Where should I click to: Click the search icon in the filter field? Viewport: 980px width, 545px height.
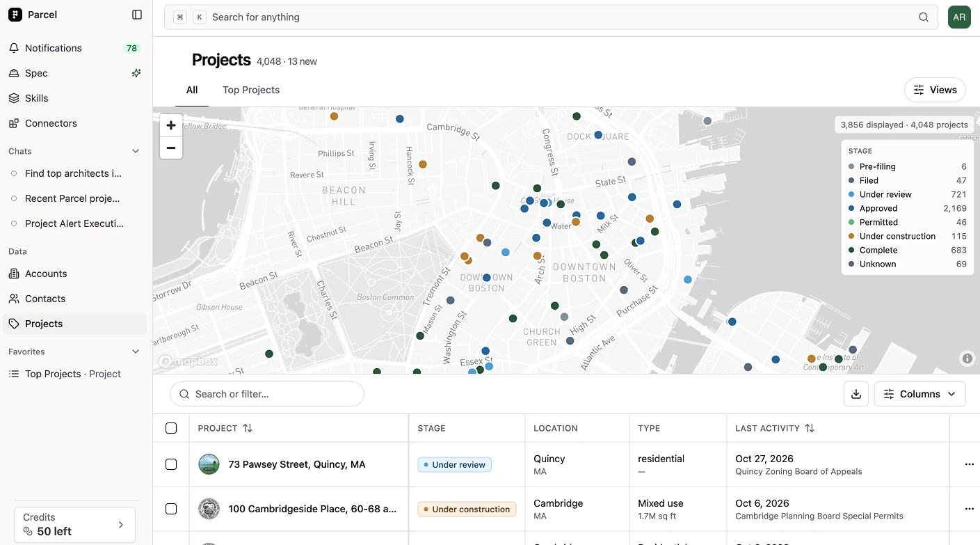[184, 394]
